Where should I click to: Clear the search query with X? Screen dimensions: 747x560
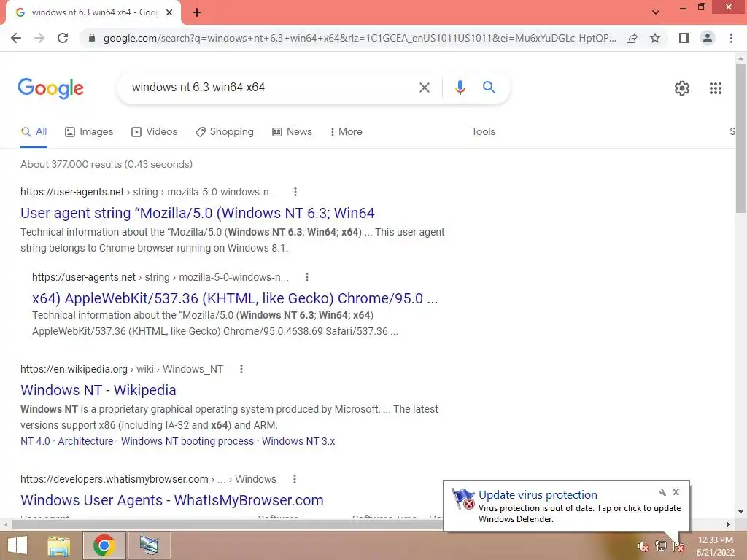(x=424, y=87)
